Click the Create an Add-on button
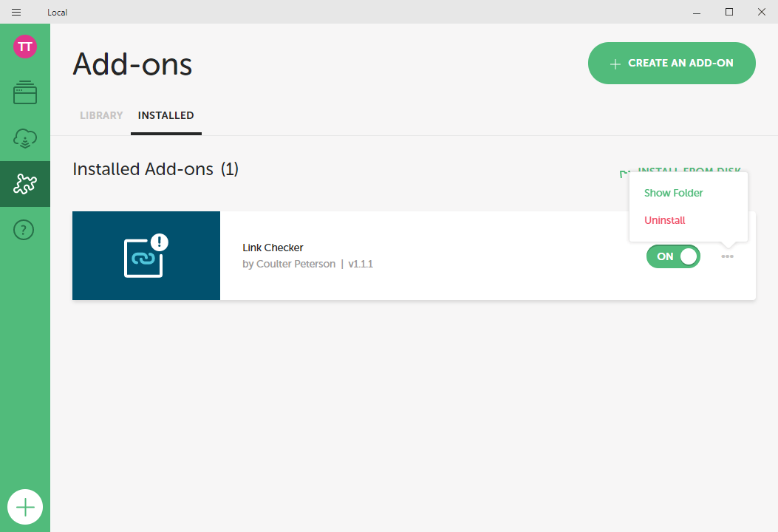Screen dimensions: 778x532 [672, 64]
